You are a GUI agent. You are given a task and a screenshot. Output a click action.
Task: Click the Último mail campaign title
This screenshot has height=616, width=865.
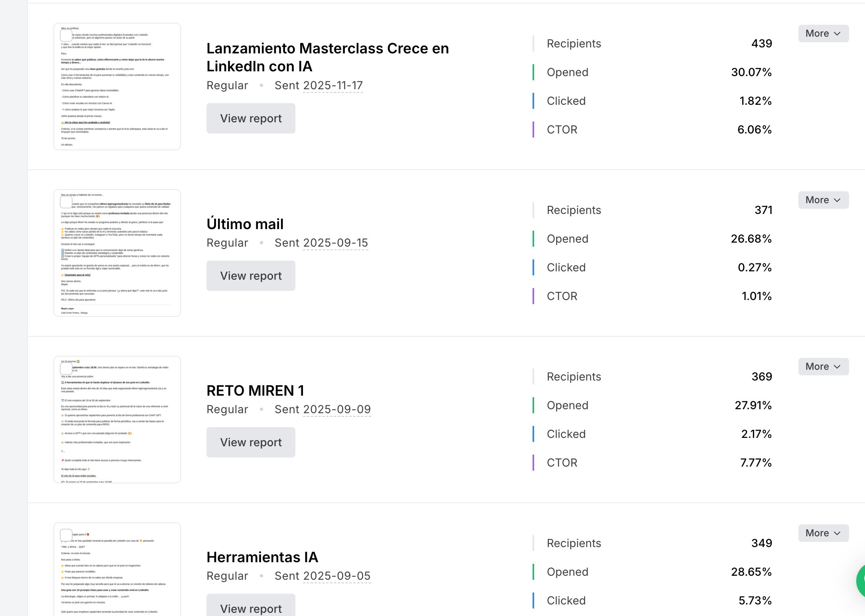click(245, 224)
